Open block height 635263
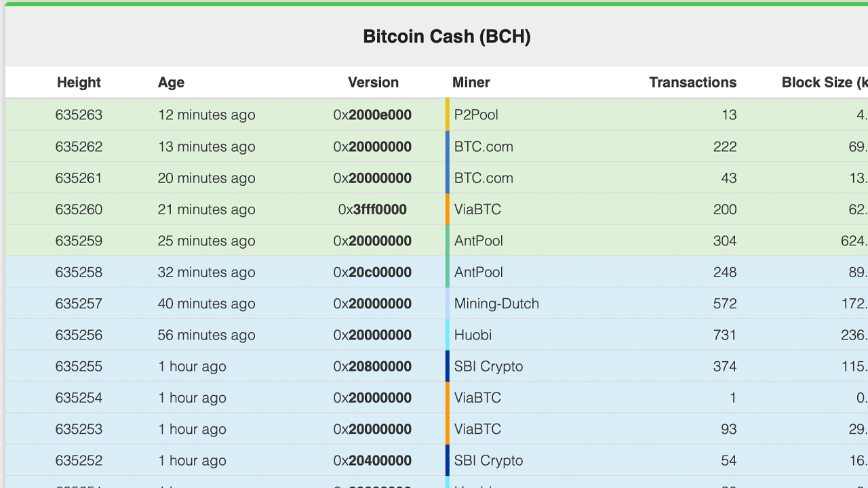Viewport: 868px width, 488px height. [79, 115]
